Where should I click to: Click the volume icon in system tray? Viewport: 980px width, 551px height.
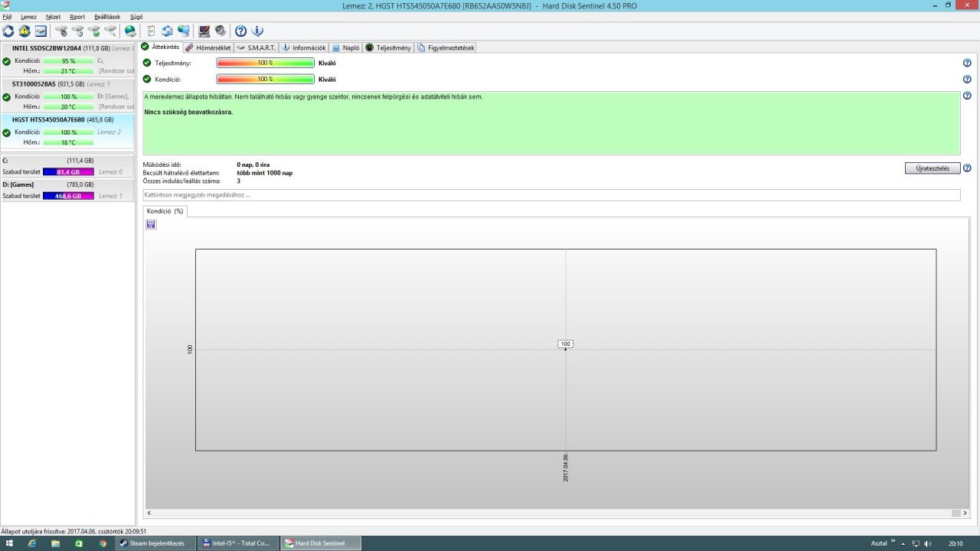pos(928,543)
